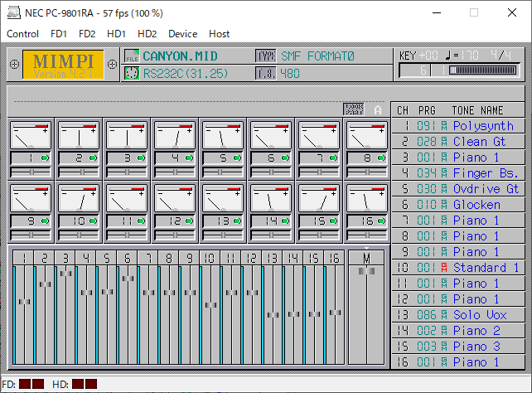532x393 pixels.
Task: Click the channel 3 volume fader knob
Action: click(x=65, y=274)
